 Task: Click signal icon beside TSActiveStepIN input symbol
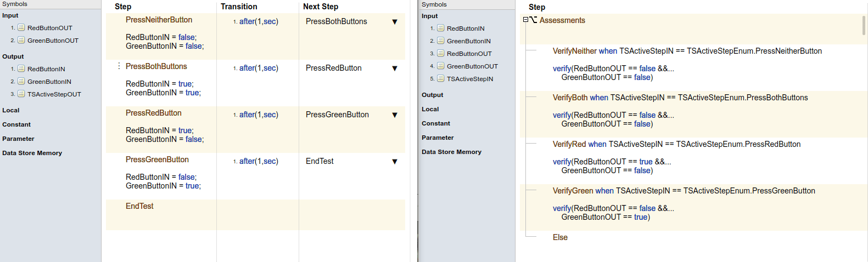[440, 78]
